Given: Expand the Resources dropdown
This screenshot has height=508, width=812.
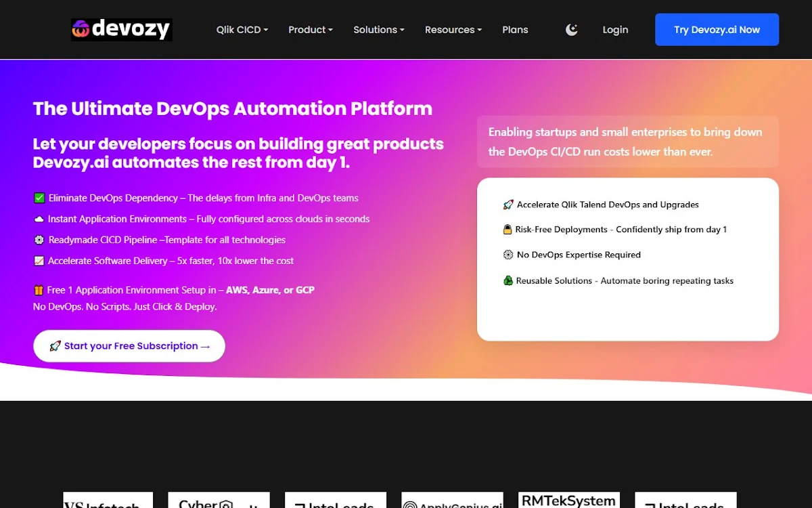Looking at the screenshot, I should (453, 30).
